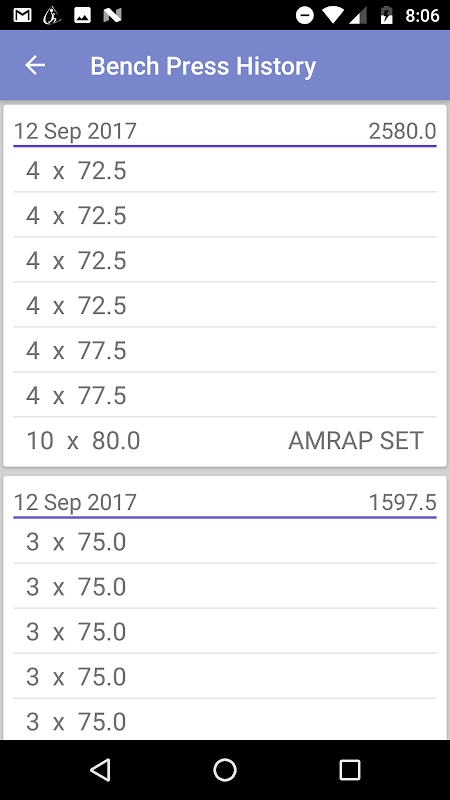This screenshot has width=450, height=800.
Task: Select the 10 x 80.0 set row
Action: coord(225,440)
